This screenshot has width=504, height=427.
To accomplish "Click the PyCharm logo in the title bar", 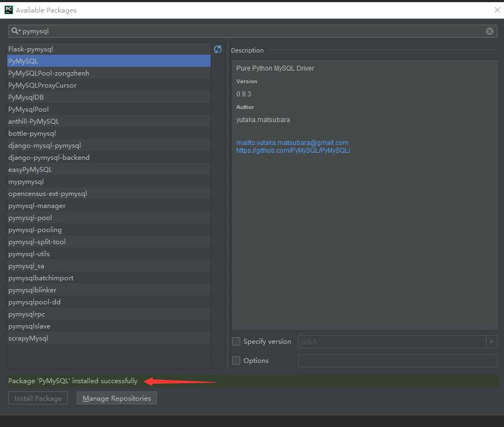I will coord(9,10).
